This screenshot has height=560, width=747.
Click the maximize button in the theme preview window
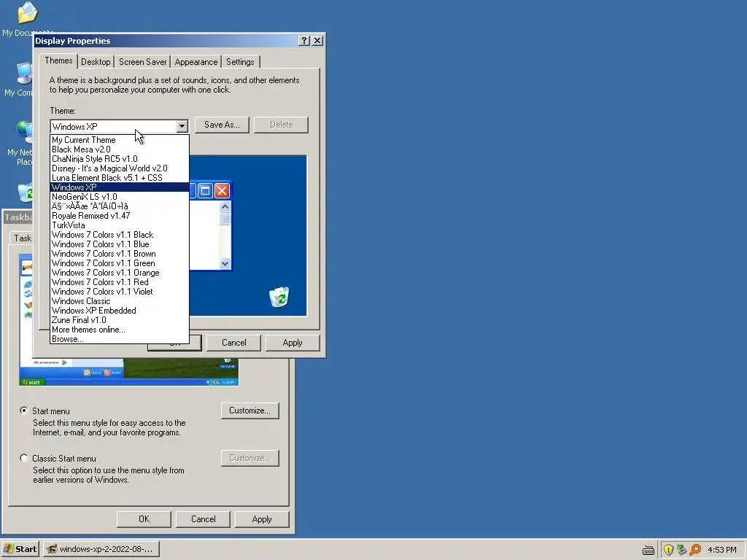point(205,191)
